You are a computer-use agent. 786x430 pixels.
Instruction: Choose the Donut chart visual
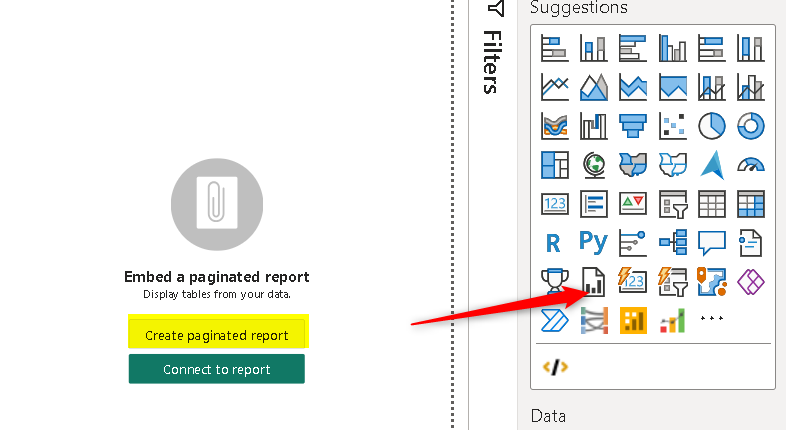tap(750, 125)
